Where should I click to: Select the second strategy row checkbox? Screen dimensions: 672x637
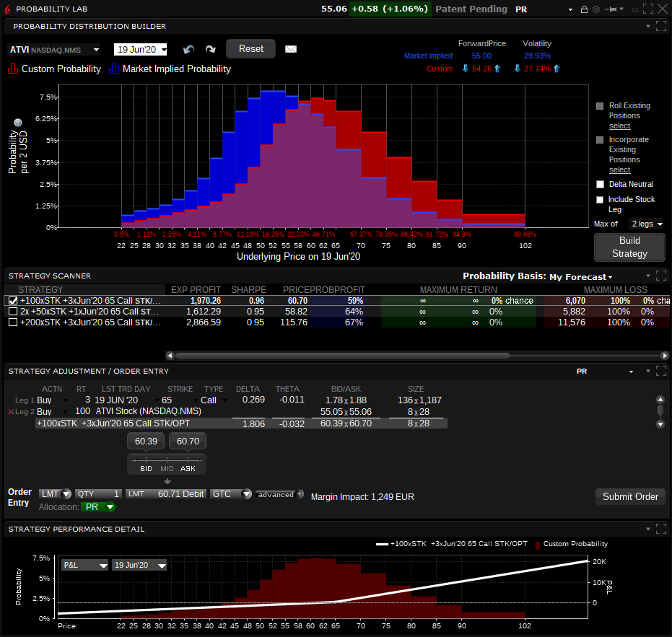pyautogui.click(x=13, y=312)
